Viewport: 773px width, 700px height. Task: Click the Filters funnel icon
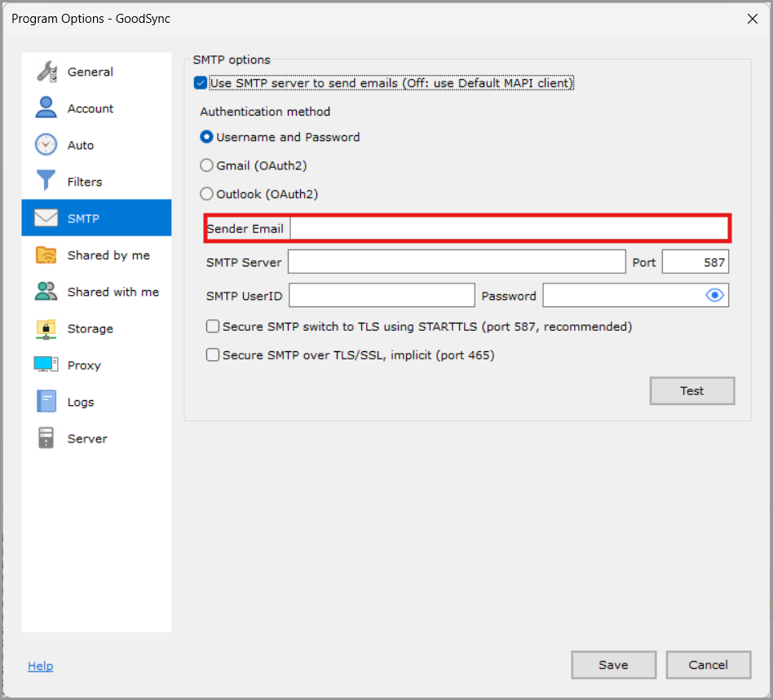pyautogui.click(x=46, y=180)
